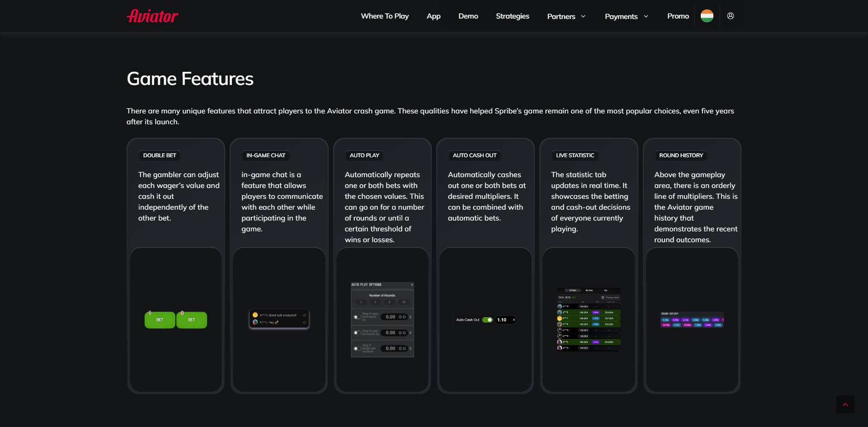Viewport: 868px width, 427px height.
Task: Click the LIVE STATISTIC tag
Action: click(x=575, y=155)
